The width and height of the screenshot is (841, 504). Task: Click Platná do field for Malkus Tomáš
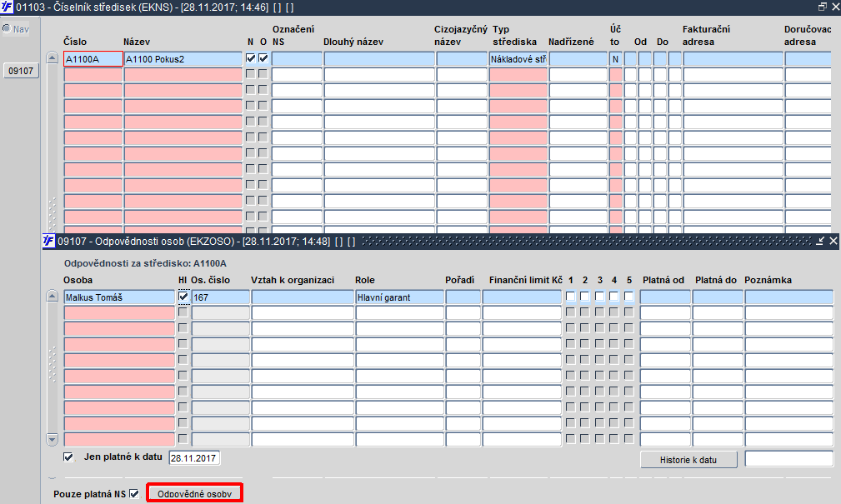718,297
